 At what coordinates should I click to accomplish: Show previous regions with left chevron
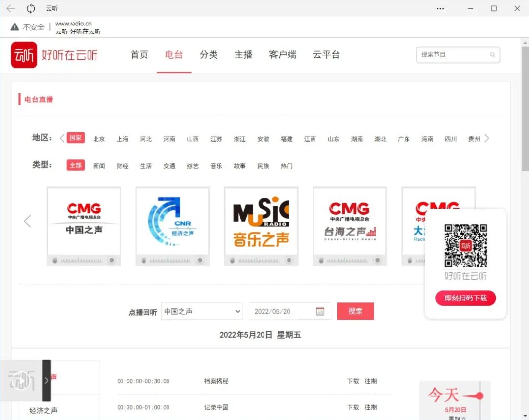click(x=62, y=138)
